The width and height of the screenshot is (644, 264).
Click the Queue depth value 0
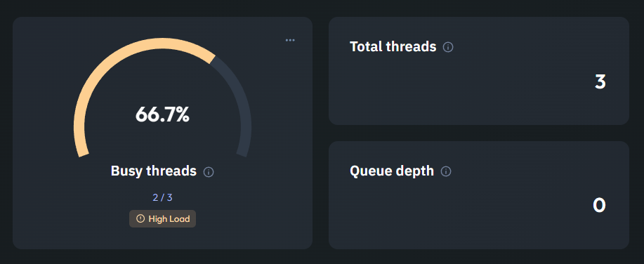[x=599, y=205]
